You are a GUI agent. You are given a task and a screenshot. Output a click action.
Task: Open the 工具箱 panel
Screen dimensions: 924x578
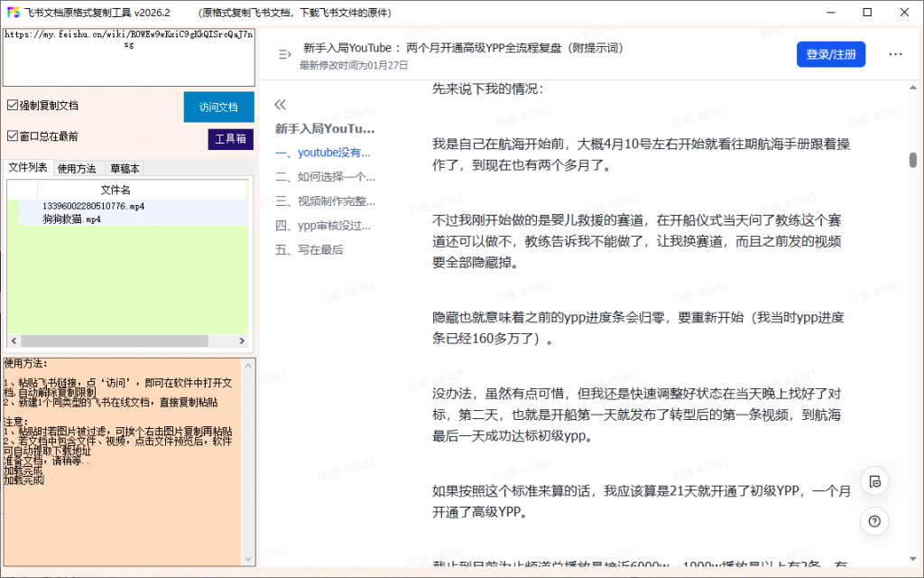(x=230, y=139)
